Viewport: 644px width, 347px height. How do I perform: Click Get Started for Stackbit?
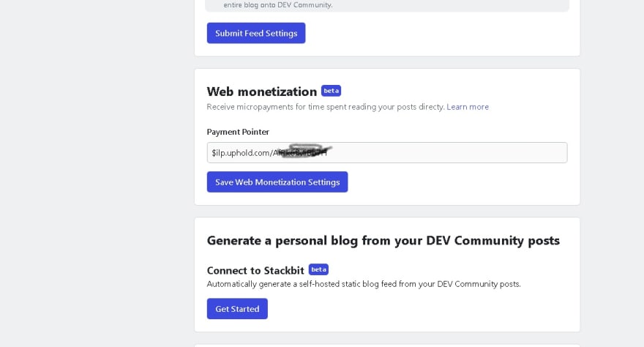[237, 308]
